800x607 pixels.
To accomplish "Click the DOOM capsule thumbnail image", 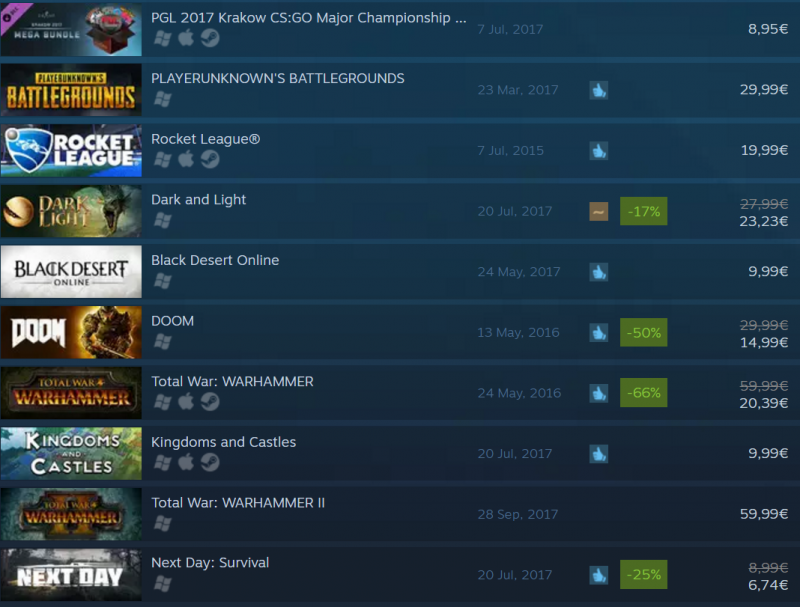I will 71,332.
